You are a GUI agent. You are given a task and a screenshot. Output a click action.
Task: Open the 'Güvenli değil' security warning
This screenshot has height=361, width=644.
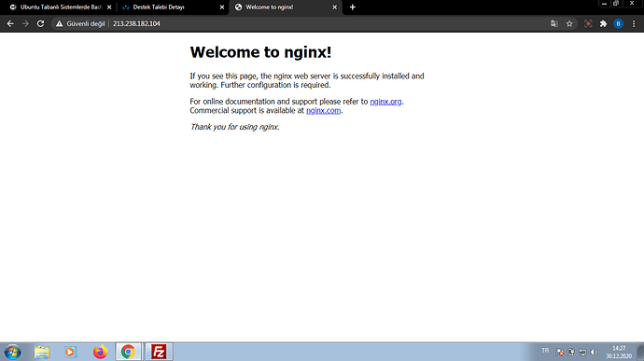coord(80,24)
